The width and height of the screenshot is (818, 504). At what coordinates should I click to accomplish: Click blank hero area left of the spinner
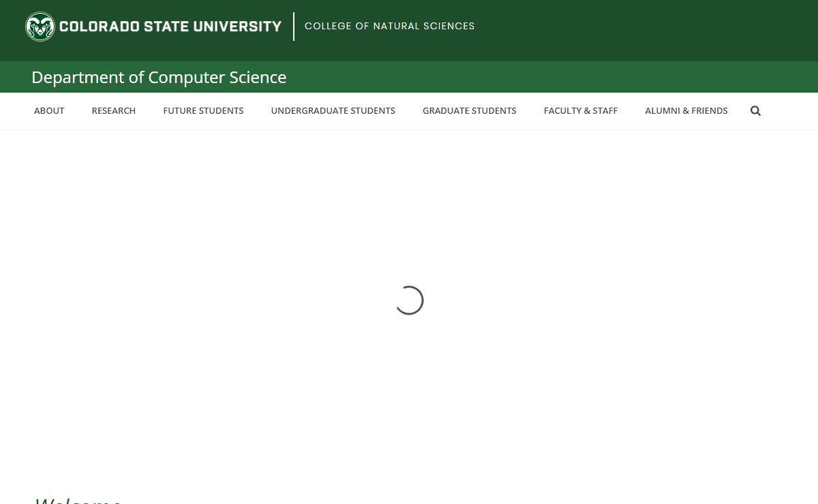tap(204, 300)
